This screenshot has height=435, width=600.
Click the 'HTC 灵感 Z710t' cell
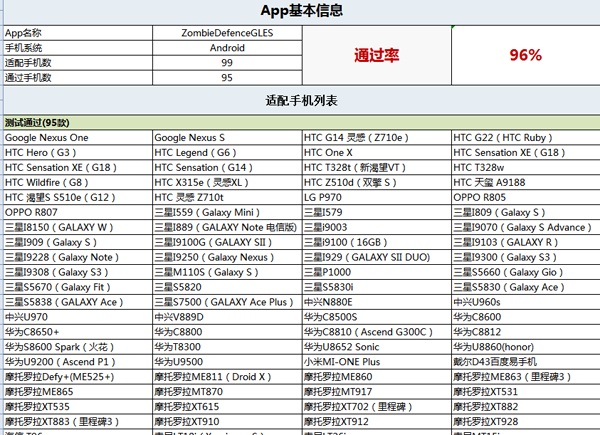click(227, 197)
